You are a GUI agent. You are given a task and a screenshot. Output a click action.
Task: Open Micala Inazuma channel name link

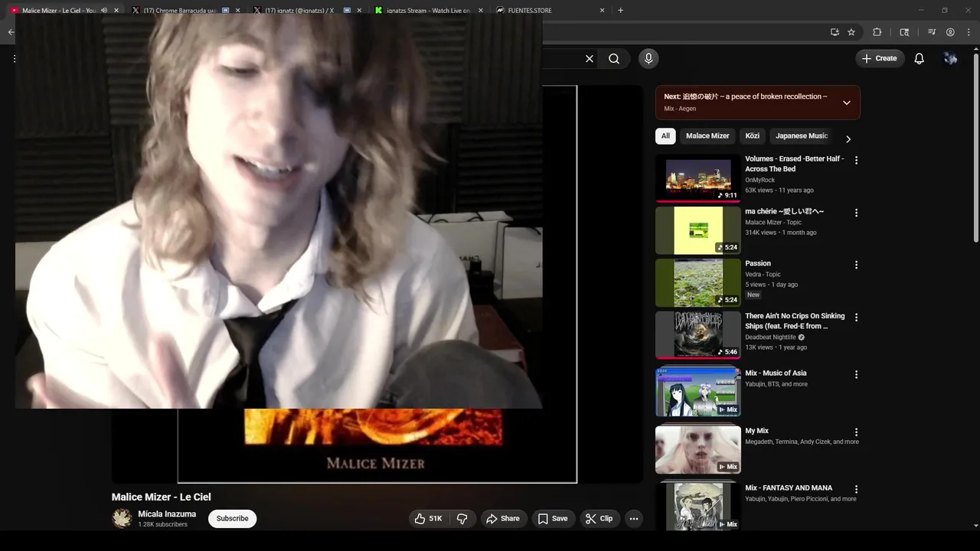coord(167,514)
